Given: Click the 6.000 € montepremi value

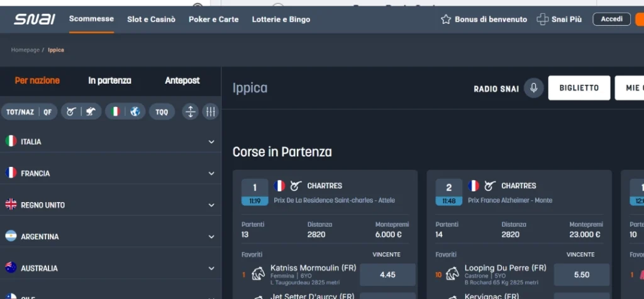Looking at the screenshot, I should tap(387, 234).
